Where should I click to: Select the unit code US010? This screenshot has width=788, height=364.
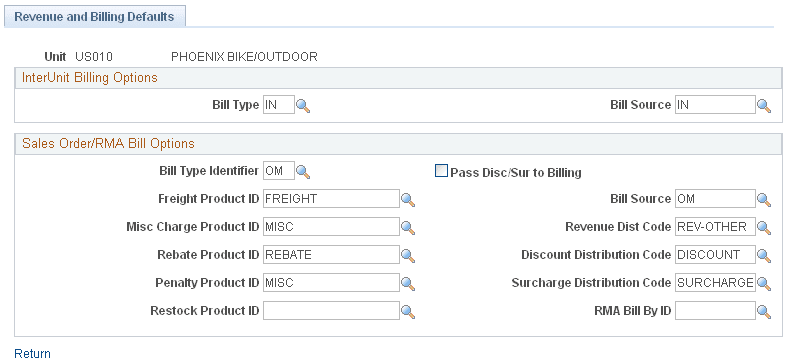pyautogui.click(x=94, y=57)
